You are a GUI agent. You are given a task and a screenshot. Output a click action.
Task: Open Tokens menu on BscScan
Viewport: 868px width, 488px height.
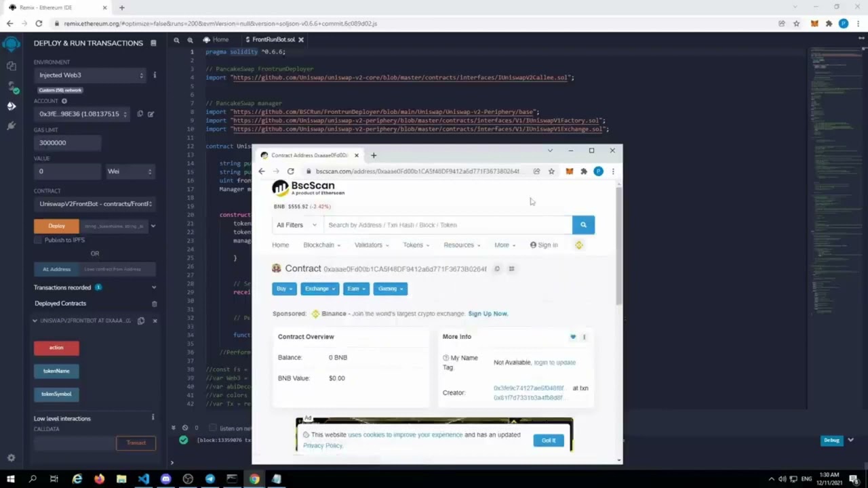click(x=416, y=245)
